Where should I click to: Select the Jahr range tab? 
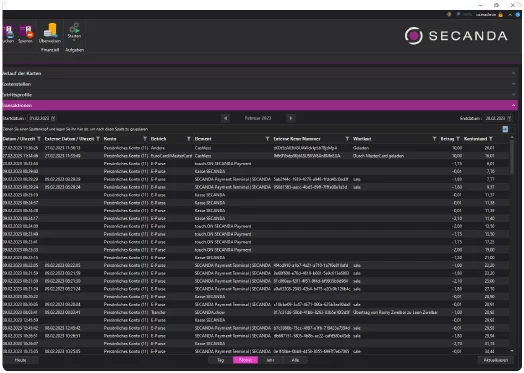(x=270, y=360)
